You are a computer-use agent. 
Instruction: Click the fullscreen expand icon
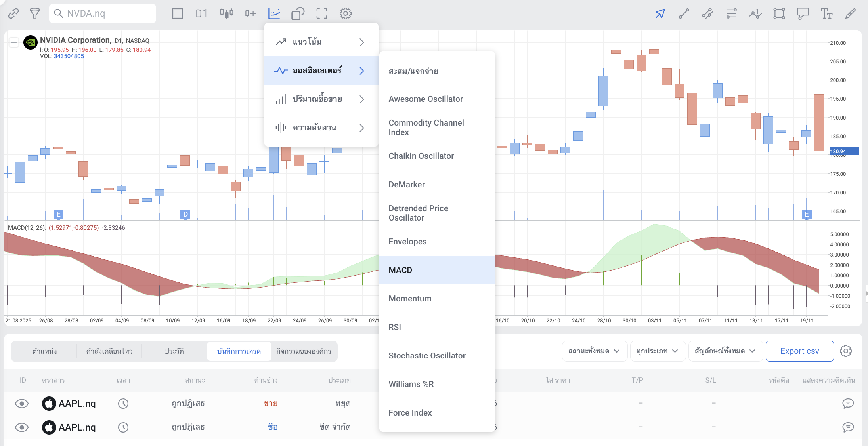click(x=321, y=13)
